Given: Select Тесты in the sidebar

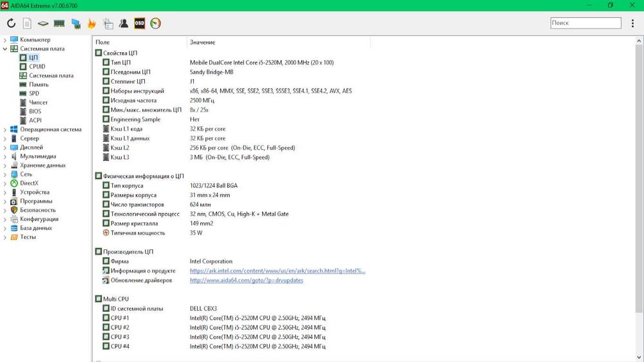Looking at the screenshot, I should [28, 237].
